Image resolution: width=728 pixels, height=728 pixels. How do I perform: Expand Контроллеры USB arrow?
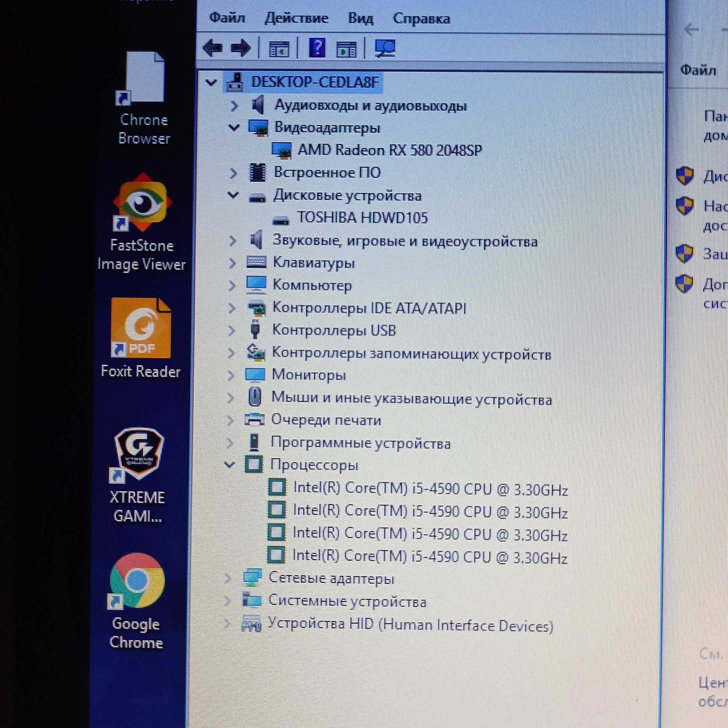231,330
